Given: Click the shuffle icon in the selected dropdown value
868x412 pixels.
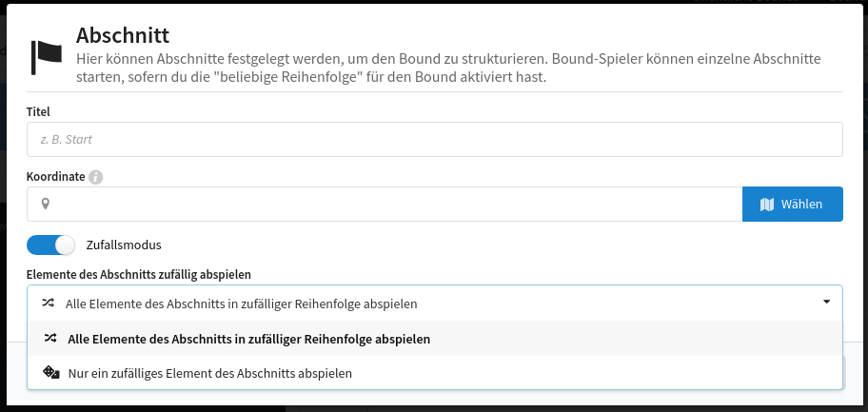Looking at the screenshot, I should click(x=49, y=303).
